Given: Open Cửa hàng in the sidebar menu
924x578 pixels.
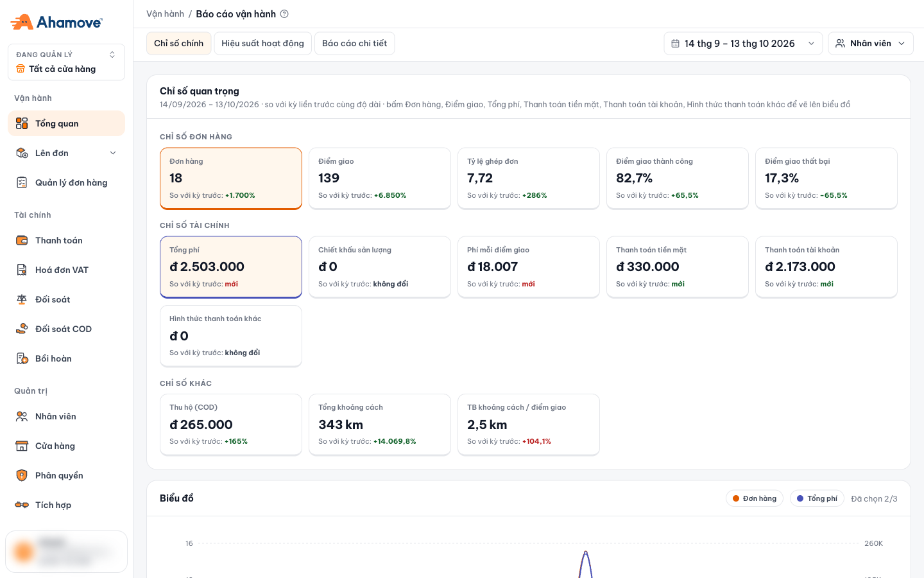Looking at the screenshot, I should pos(66,446).
